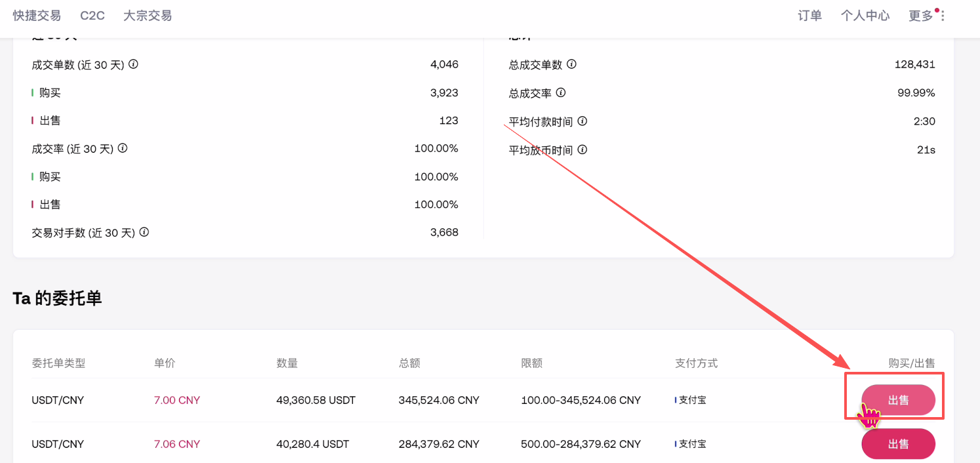
Task: Click info icon beside 交易对手数 (近 30 天)
Action: (144, 232)
